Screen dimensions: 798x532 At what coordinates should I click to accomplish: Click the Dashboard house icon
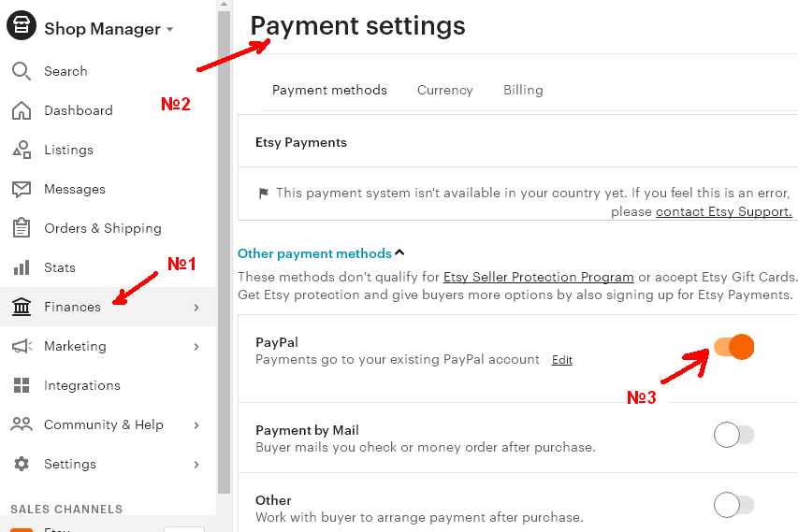pos(22,110)
